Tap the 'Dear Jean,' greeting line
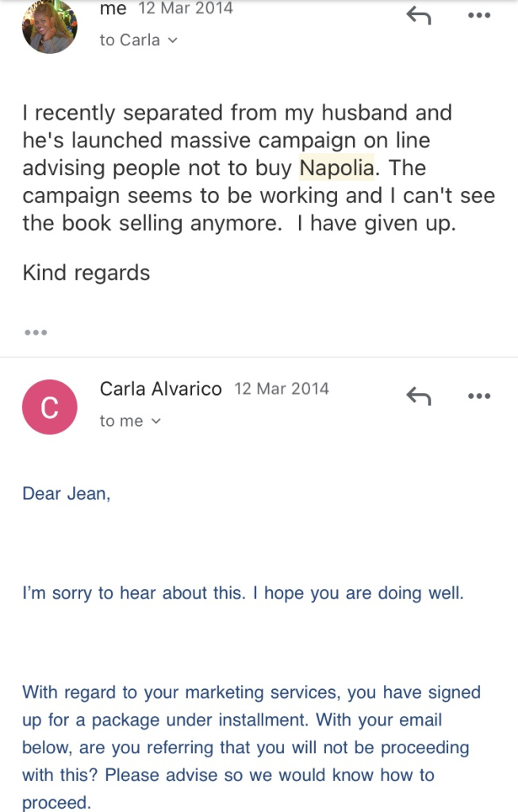 67,493
